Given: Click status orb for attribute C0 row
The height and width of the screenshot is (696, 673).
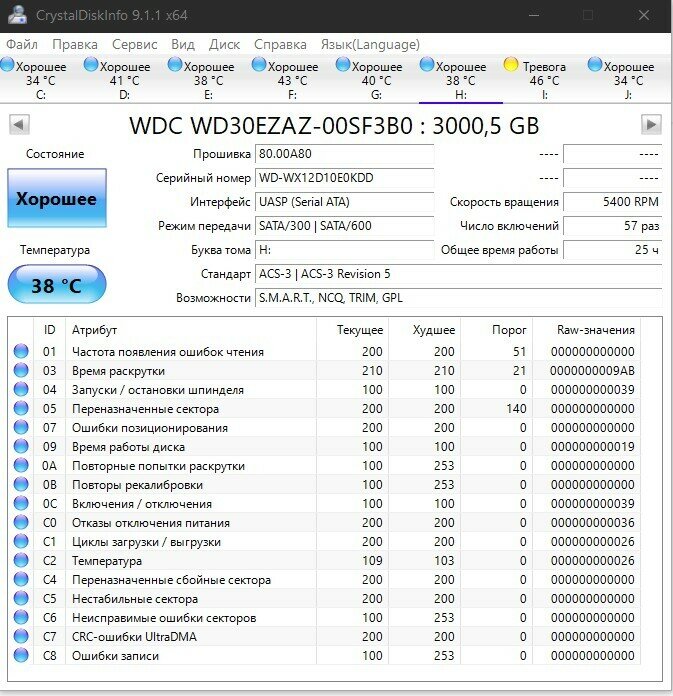Looking at the screenshot, I should coord(21,522).
